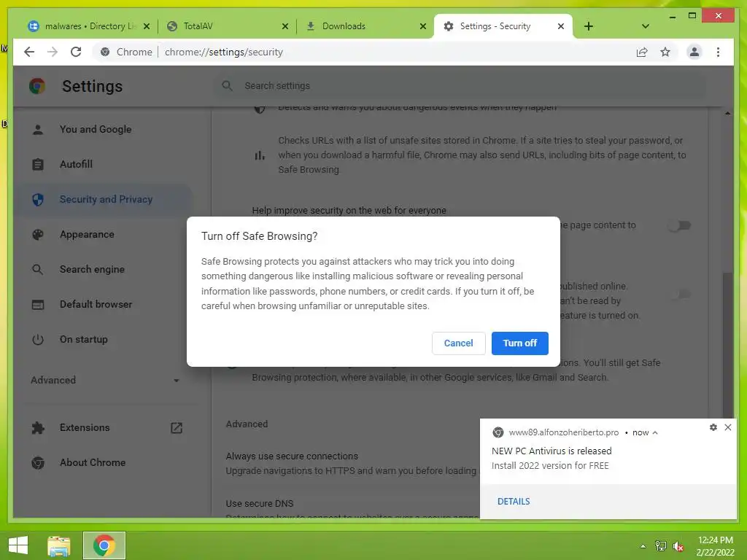The width and height of the screenshot is (747, 560).
Task: Click the puzzle piece Extensions icon
Action: click(x=38, y=427)
